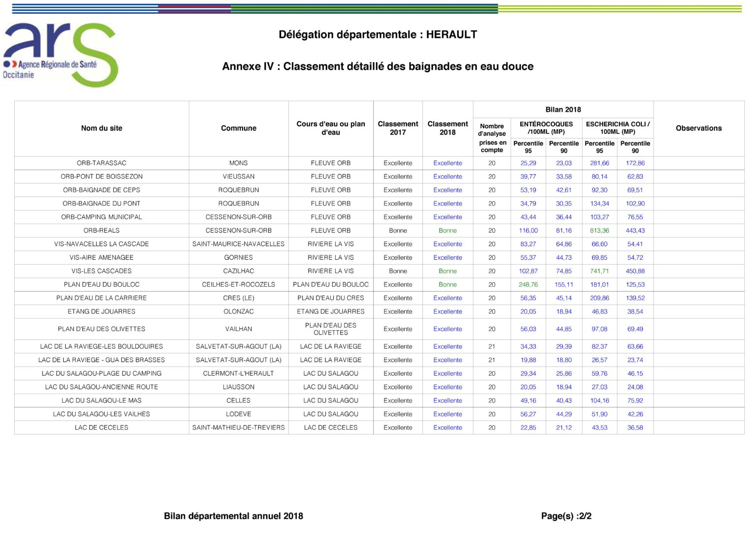The image size is (756, 535).
Task: Select the 'LAC DU SALAGOU-LES VAILHES' cell
Action: [102, 414]
